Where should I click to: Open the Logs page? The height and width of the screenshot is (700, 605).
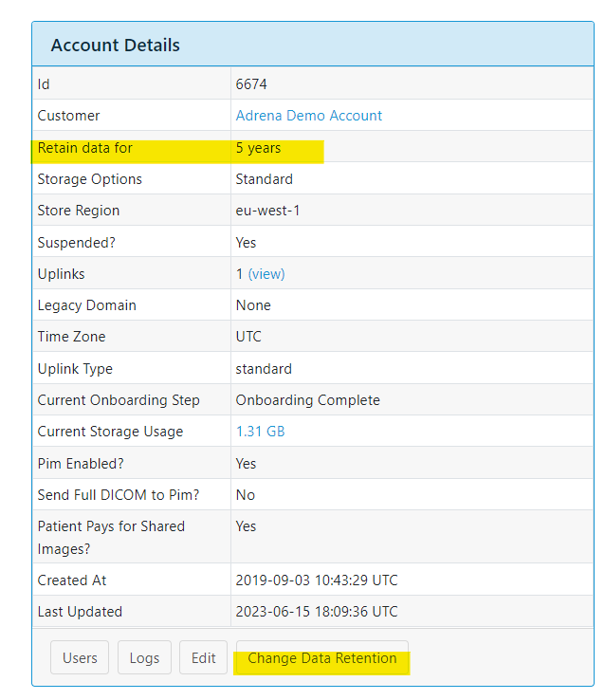point(144,657)
